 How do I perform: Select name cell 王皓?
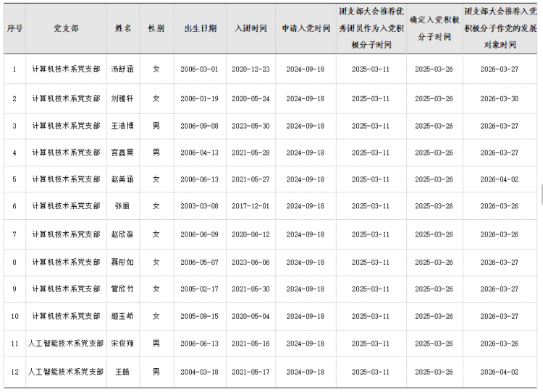pyautogui.click(x=122, y=372)
